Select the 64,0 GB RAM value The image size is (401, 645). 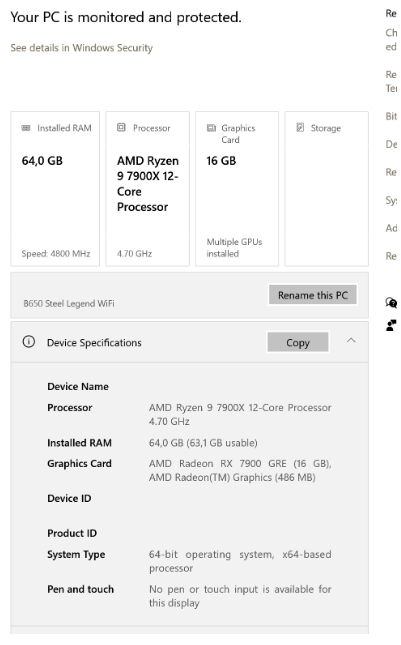pyautogui.click(x=42, y=161)
